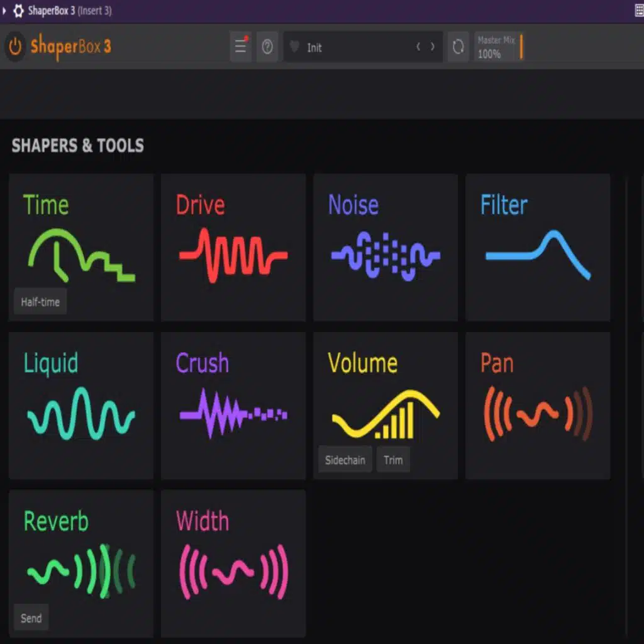Screen dimensions: 644x644
Task: Choose the Trim button under Volume
Action: coord(393,460)
